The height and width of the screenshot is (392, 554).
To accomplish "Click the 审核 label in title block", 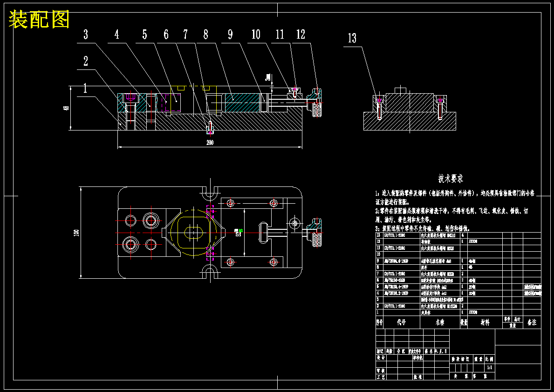I will pyautogui.click(x=381, y=371).
